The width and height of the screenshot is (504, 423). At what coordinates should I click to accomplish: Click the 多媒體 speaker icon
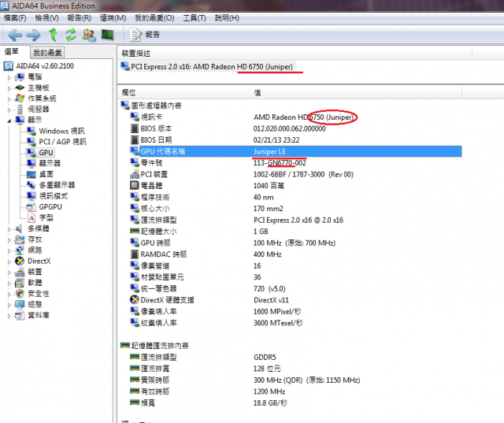tap(20, 228)
